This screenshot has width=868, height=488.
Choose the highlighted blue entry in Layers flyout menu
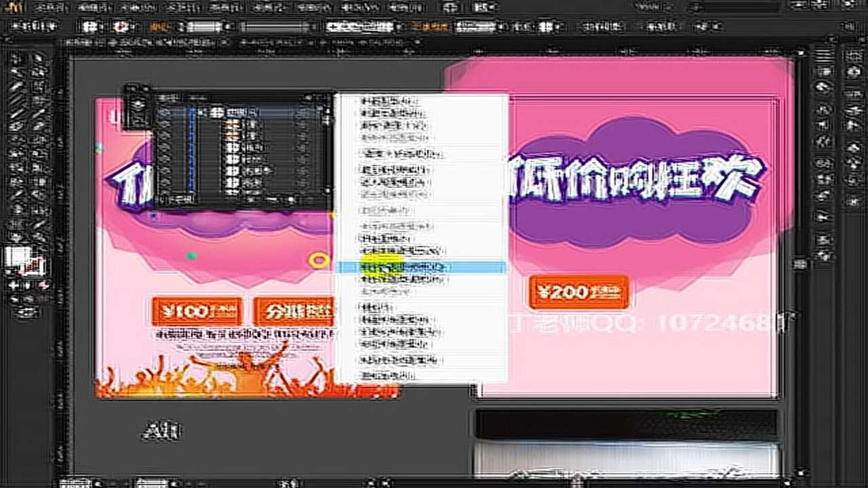pyautogui.click(x=421, y=268)
